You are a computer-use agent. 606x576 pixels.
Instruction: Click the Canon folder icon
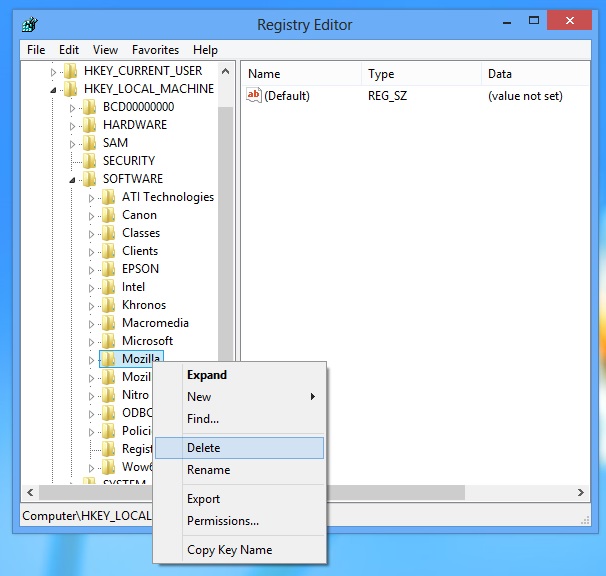pyautogui.click(x=108, y=215)
